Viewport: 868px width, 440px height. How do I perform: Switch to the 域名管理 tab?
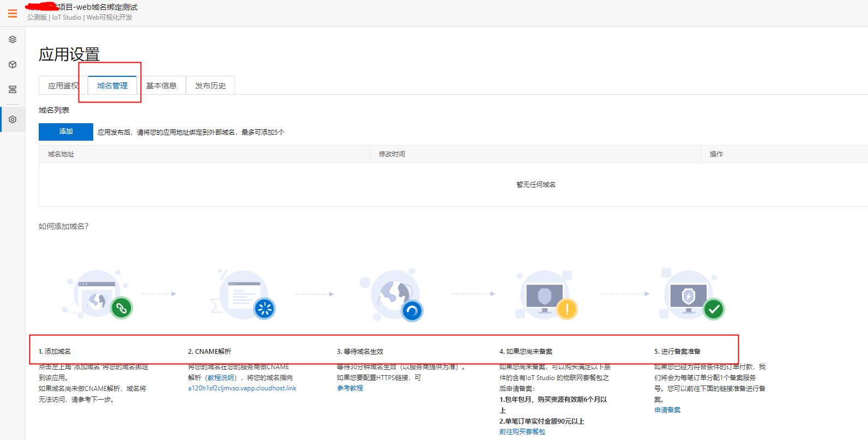(x=112, y=86)
